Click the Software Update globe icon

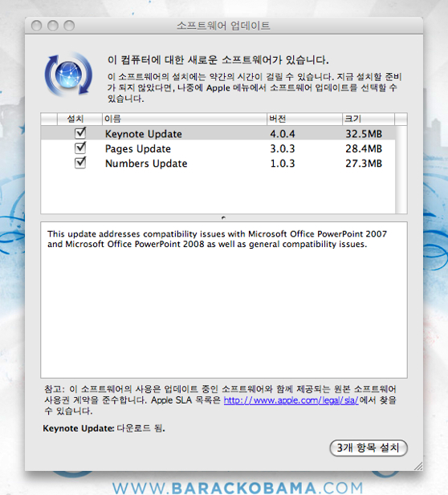(x=68, y=75)
